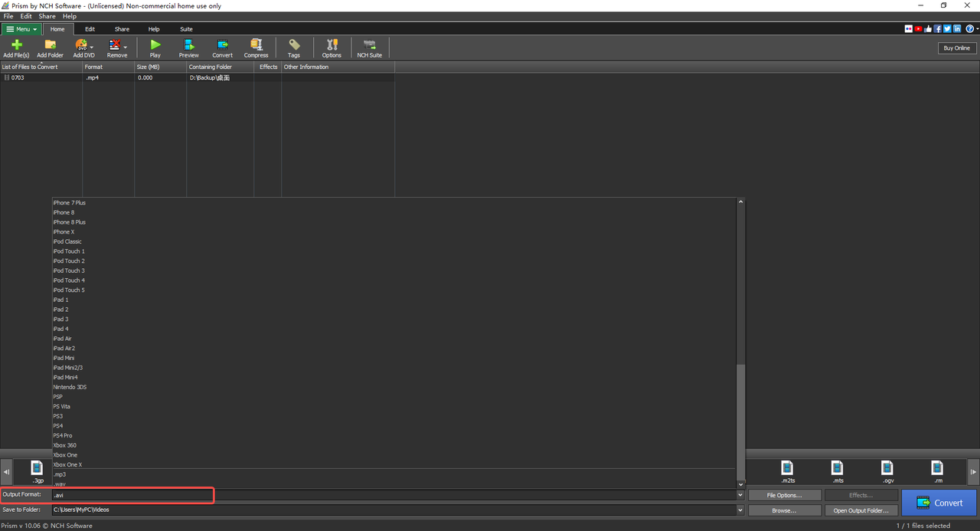
Task: Click the Browse... button
Action: 785,510
